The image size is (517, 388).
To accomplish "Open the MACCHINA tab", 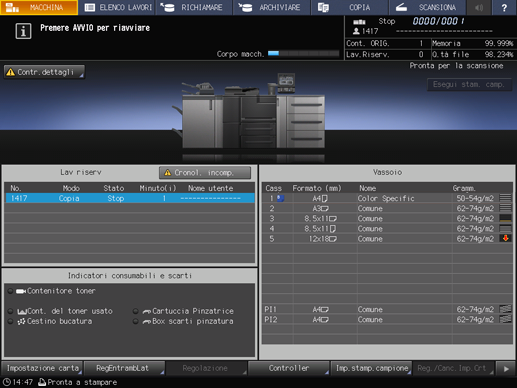I will click(39, 7).
